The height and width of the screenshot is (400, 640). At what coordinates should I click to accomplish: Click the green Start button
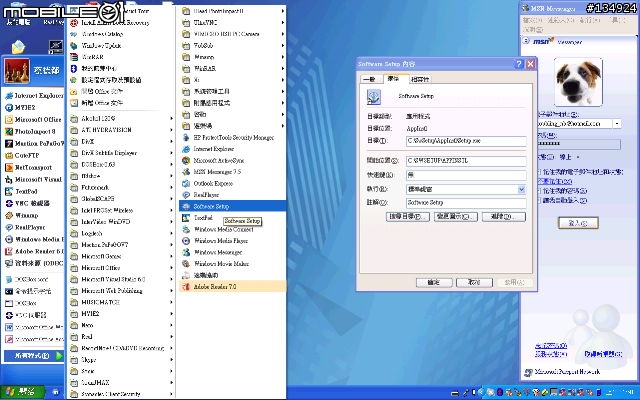click(22, 392)
